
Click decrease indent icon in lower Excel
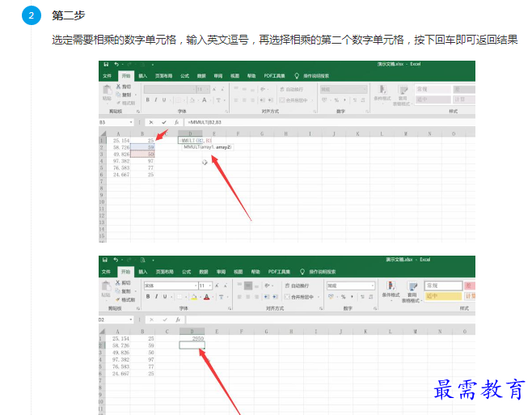click(x=267, y=297)
